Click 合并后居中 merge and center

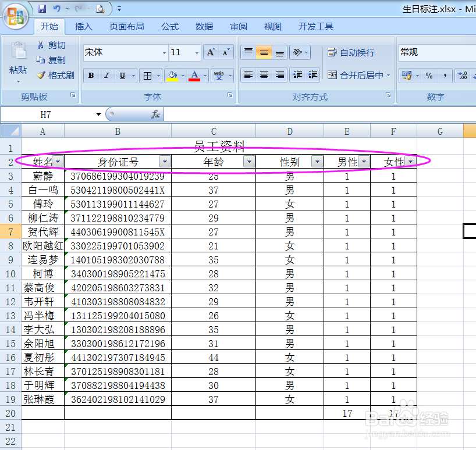[x=356, y=75]
